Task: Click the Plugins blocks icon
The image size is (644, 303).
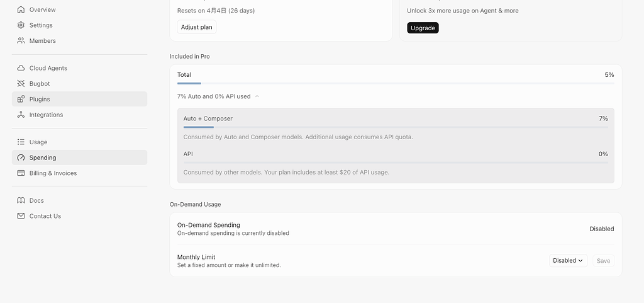Action: click(21, 99)
